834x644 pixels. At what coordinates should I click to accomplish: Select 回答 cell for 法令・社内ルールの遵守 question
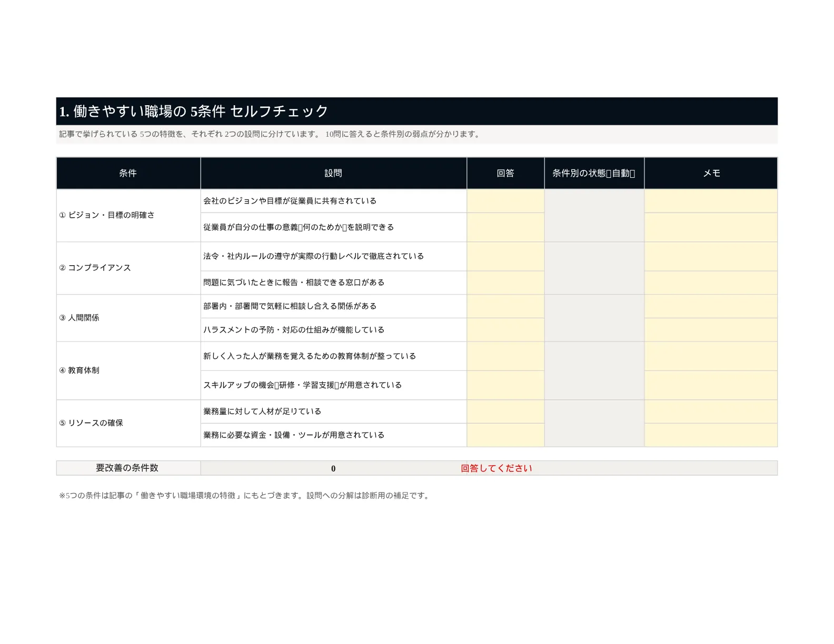click(505, 257)
